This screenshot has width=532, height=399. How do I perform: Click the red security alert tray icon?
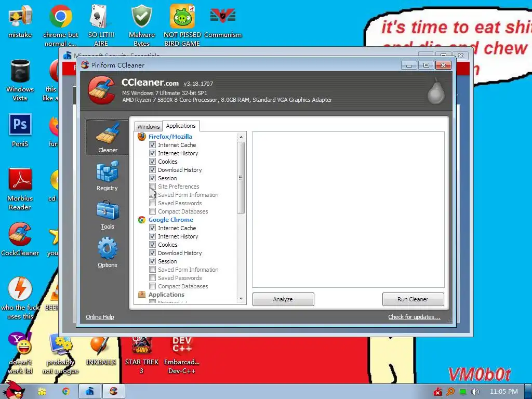(437, 392)
